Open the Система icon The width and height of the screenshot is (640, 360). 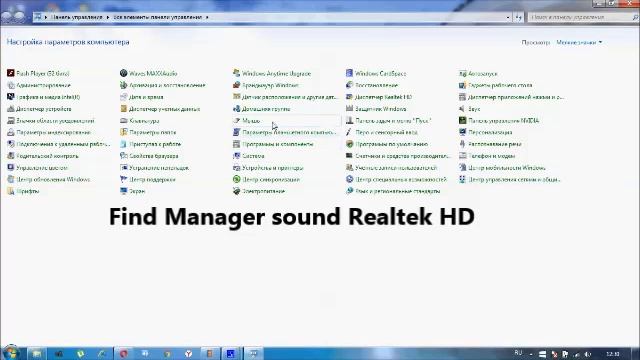236,156
